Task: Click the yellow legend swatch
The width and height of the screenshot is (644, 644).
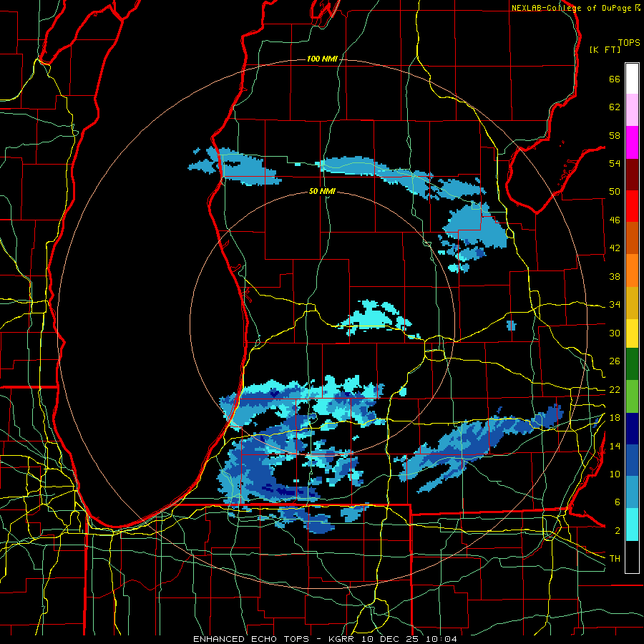Action: pos(632,333)
